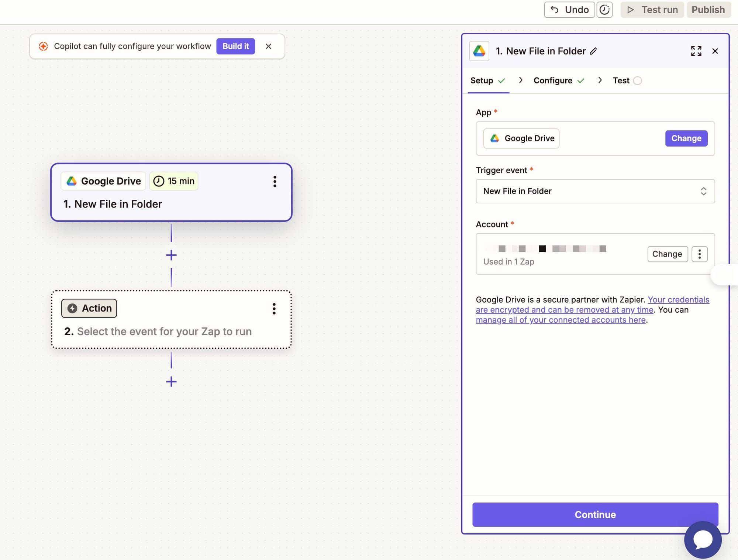Change the Google Drive app selection

coord(686,138)
